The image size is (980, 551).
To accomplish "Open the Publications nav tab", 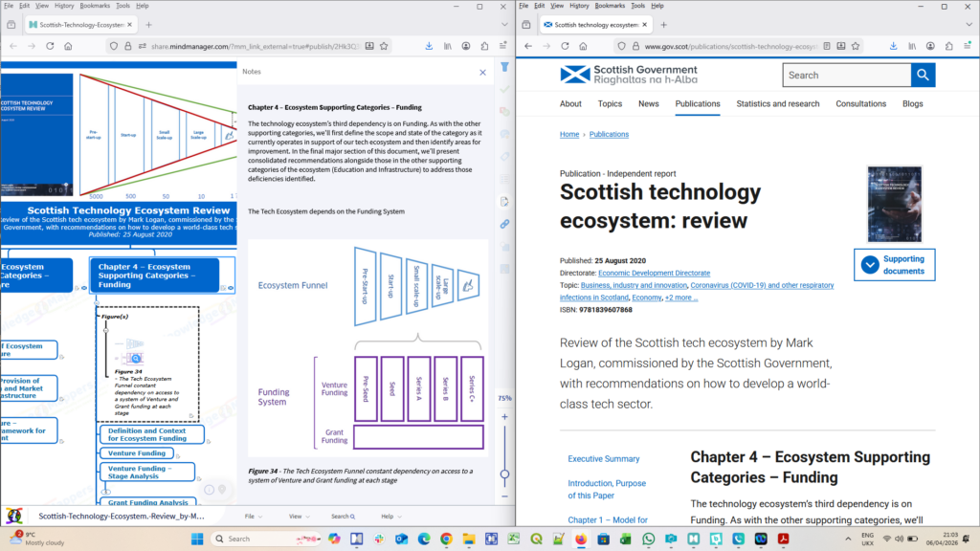I will 698,103.
